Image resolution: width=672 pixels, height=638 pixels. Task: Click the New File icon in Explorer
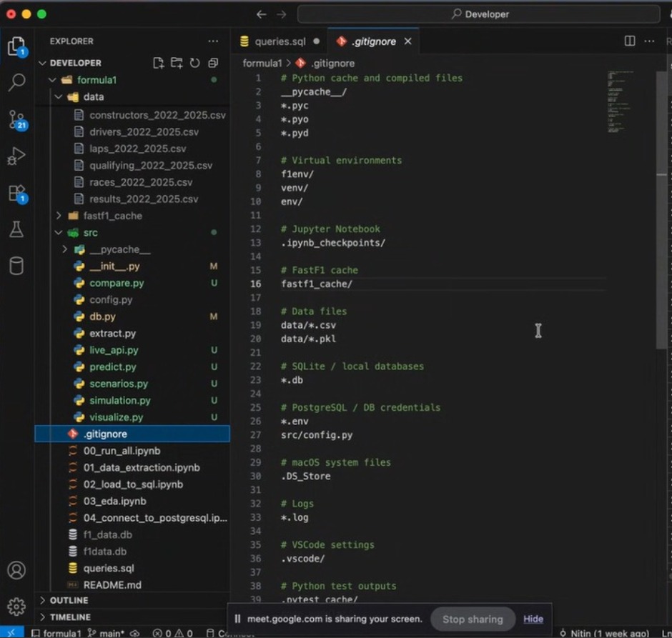click(x=158, y=63)
